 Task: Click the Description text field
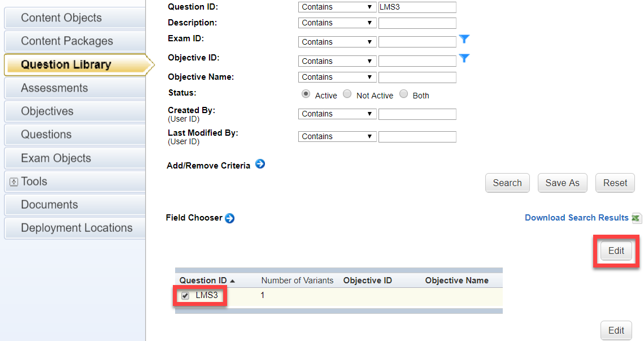(417, 23)
